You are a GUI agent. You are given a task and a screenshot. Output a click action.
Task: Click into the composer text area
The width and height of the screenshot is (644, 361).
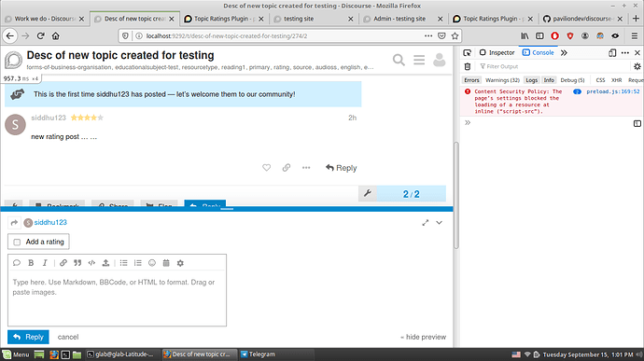117,298
